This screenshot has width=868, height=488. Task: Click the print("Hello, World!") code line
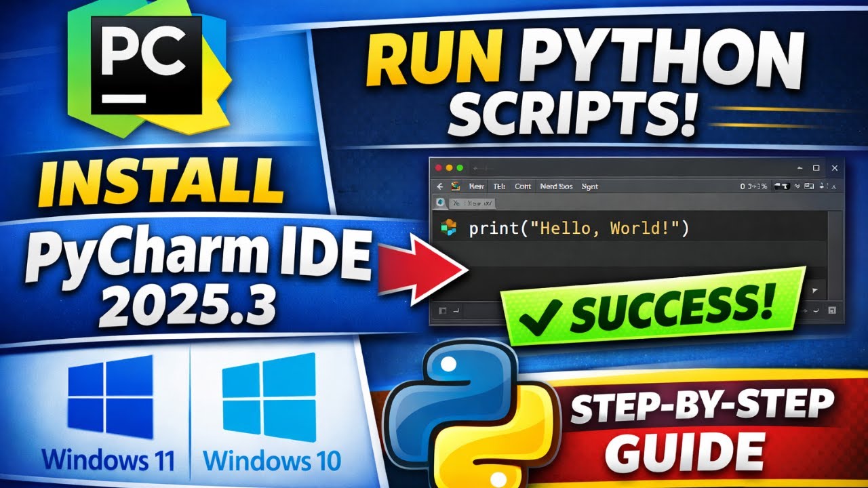coord(578,228)
